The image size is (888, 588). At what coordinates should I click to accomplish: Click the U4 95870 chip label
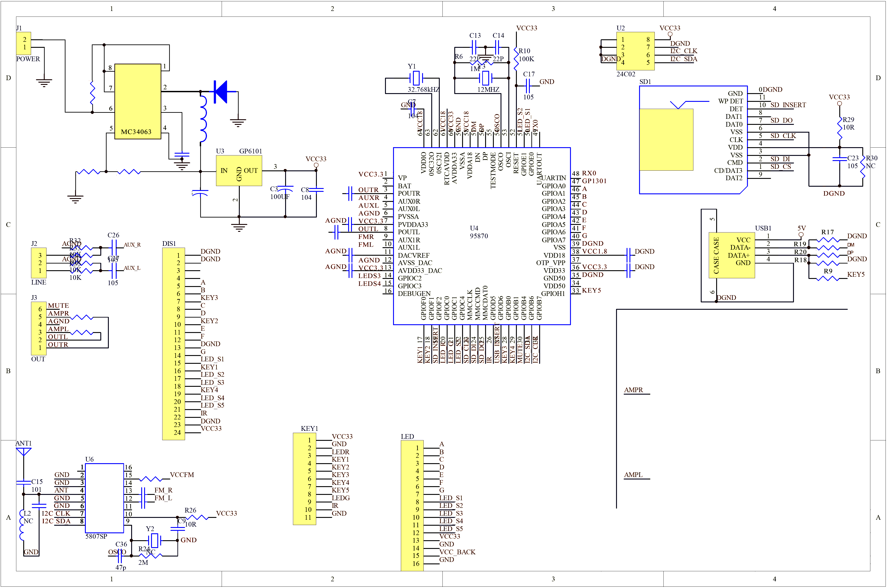(479, 232)
